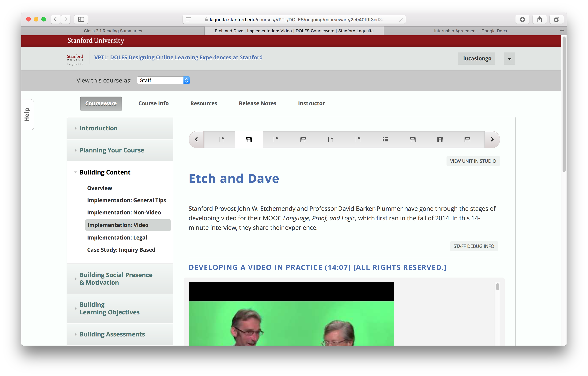This screenshot has height=376, width=588.
Task: Click the last video icon in sequence bar
Action: [467, 139]
